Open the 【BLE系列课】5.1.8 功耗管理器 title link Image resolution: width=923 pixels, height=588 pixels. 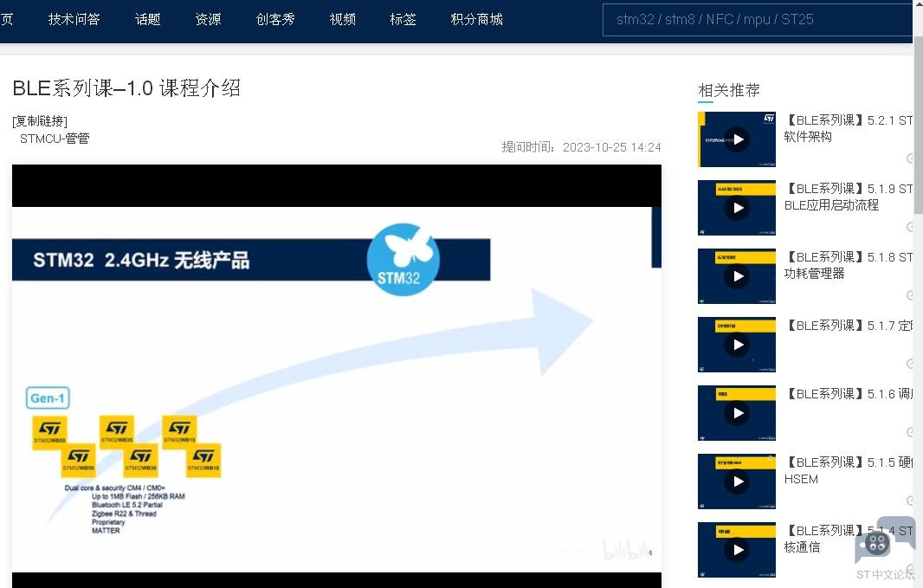(849, 265)
